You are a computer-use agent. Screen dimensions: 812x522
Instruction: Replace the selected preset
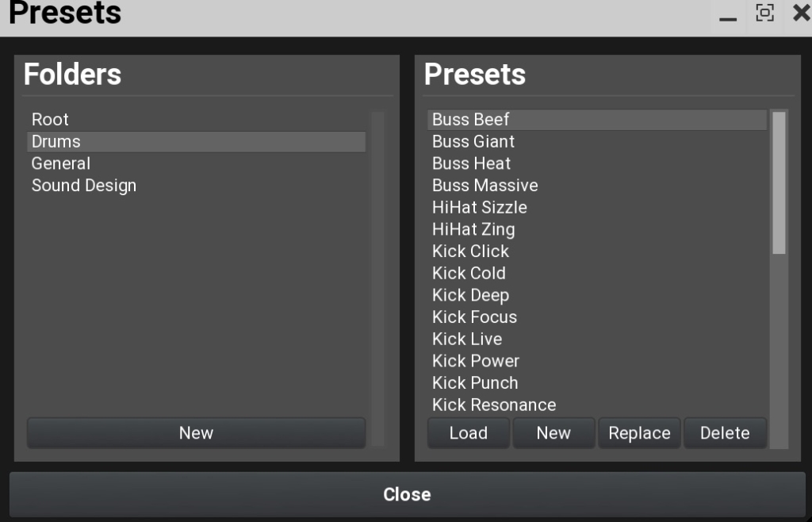(x=639, y=433)
